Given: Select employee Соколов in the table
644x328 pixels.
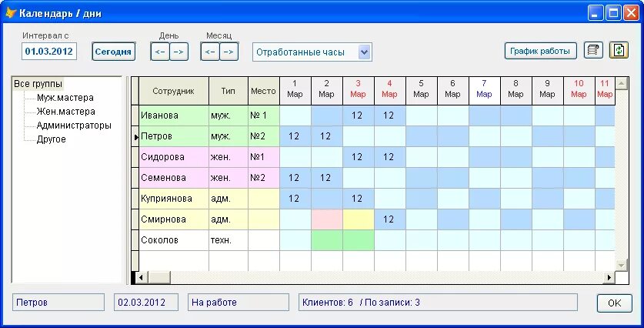Looking at the screenshot, I should 174,240.
